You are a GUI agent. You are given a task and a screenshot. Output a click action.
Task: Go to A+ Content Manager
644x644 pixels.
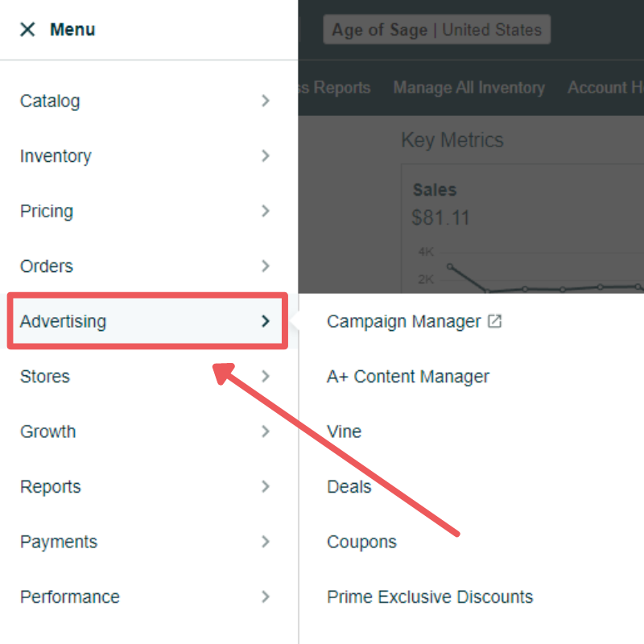408,377
